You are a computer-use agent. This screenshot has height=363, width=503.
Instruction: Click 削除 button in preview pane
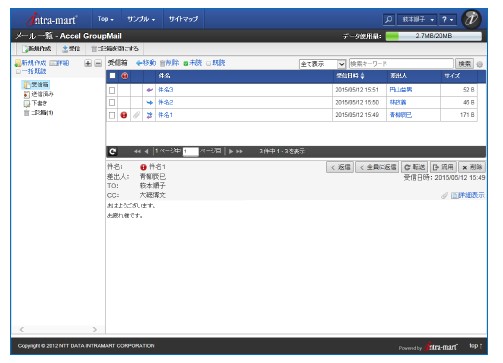472,167
